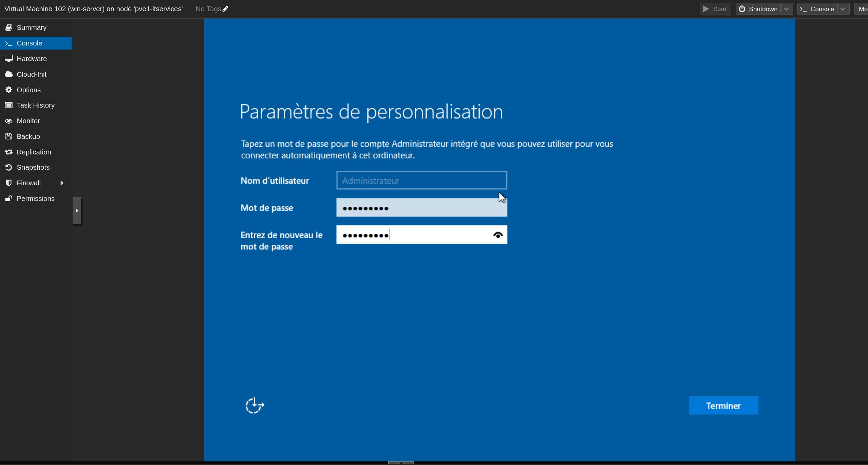Click the Terminer button
The image size is (868, 465).
coord(723,406)
